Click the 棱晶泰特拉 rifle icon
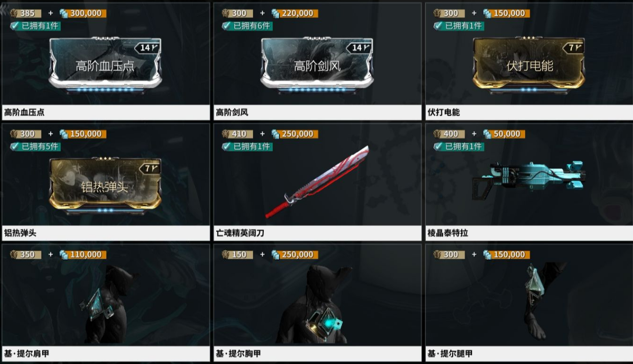 (x=529, y=176)
